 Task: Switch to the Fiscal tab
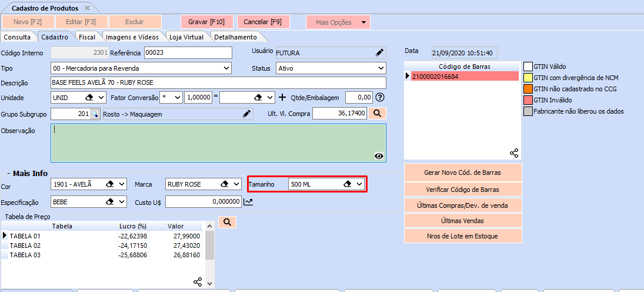click(87, 36)
